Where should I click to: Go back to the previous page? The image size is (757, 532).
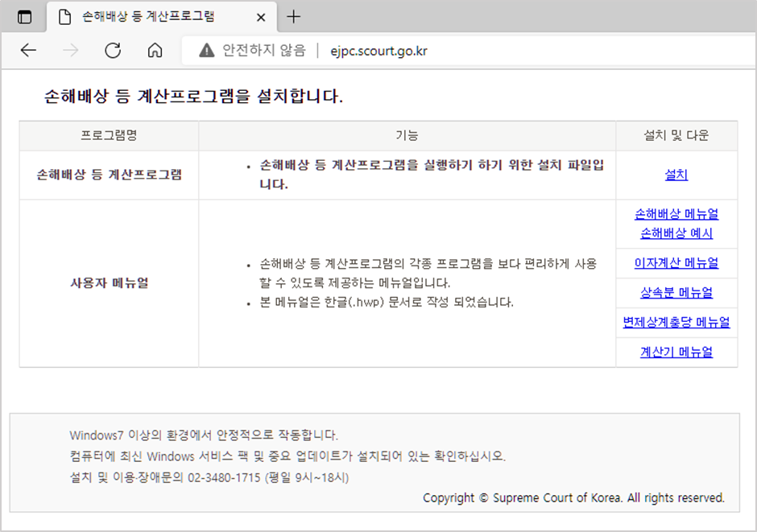28,50
